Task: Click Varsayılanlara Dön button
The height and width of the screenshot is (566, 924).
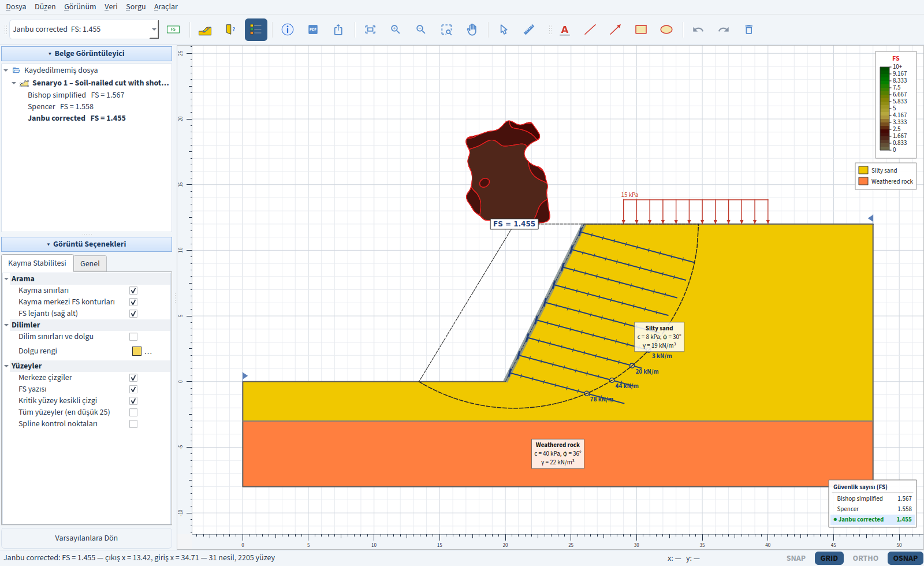Action: pyautogui.click(x=87, y=538)
